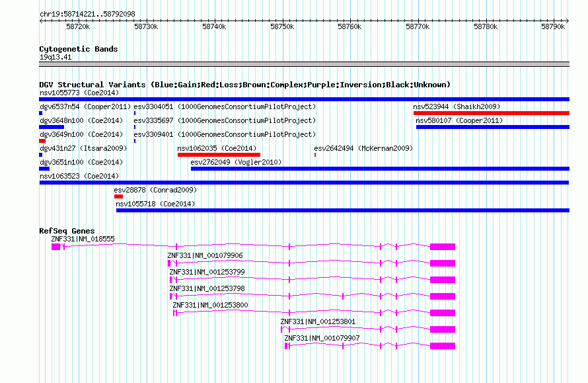Open ZNF331|NM_001253801 transcript label
The height and width of the screenshot is (383, 588).
318,321
